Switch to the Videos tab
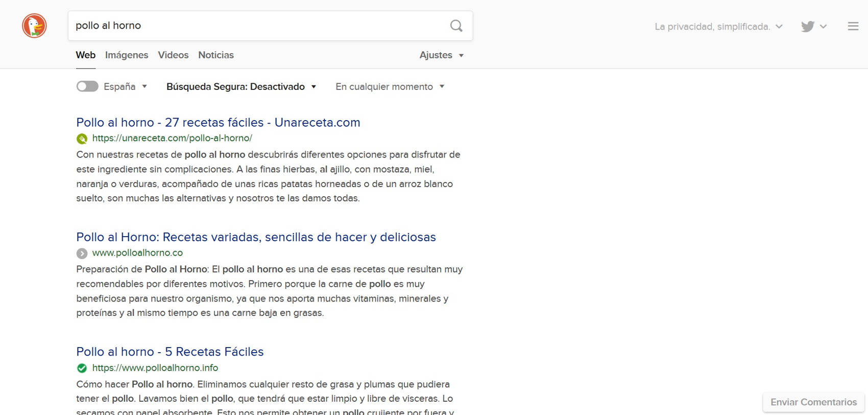The width and height of the screenshot is (868, 415). pyautogui.click(x=173, y=55)
